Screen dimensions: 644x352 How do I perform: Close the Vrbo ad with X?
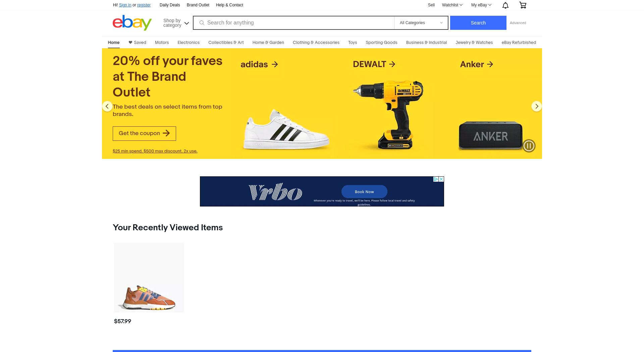pyautogui.click(x=441, y=179)
